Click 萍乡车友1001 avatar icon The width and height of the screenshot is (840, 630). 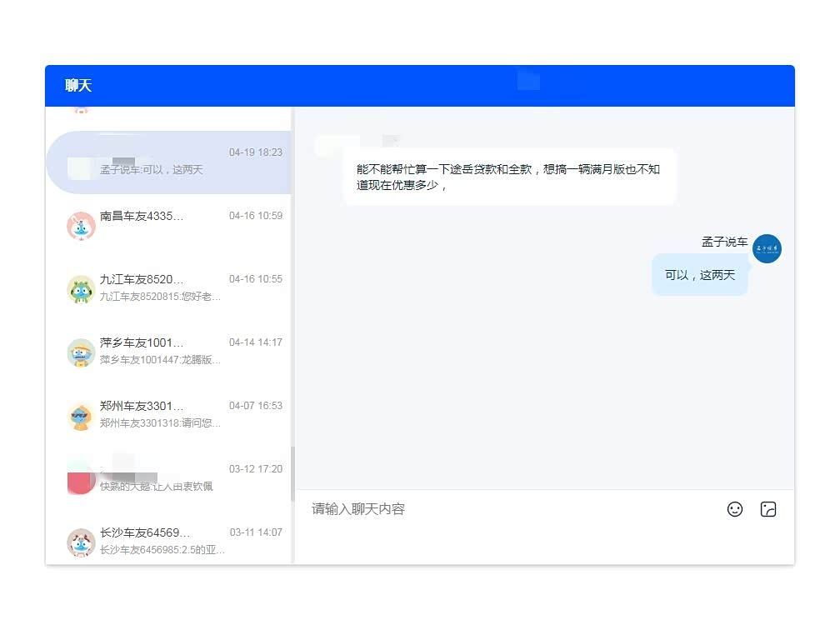tap(81, 352)
